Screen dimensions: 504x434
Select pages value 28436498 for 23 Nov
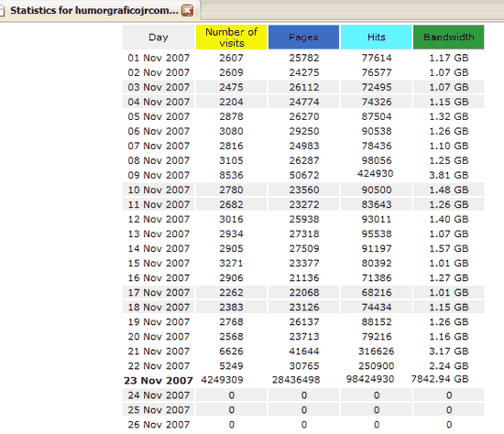pyautogui.click(x=296, y=380)
